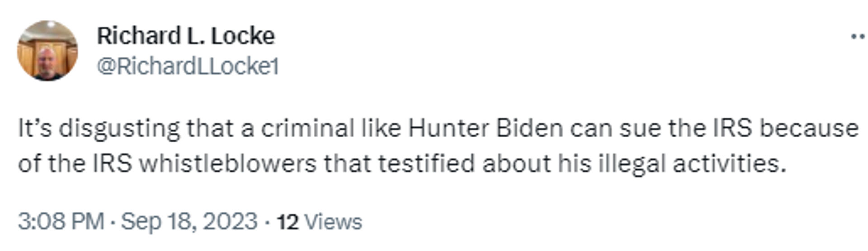Select the word testified in the tweet
This screenshot has height=251, width=868.
426,163
